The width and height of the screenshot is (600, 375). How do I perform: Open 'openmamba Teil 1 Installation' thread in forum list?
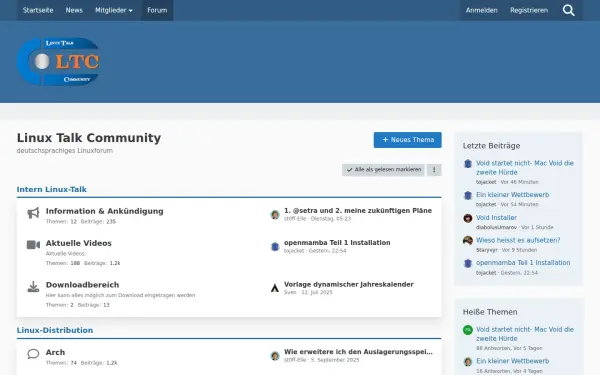(x=337, y=243)
